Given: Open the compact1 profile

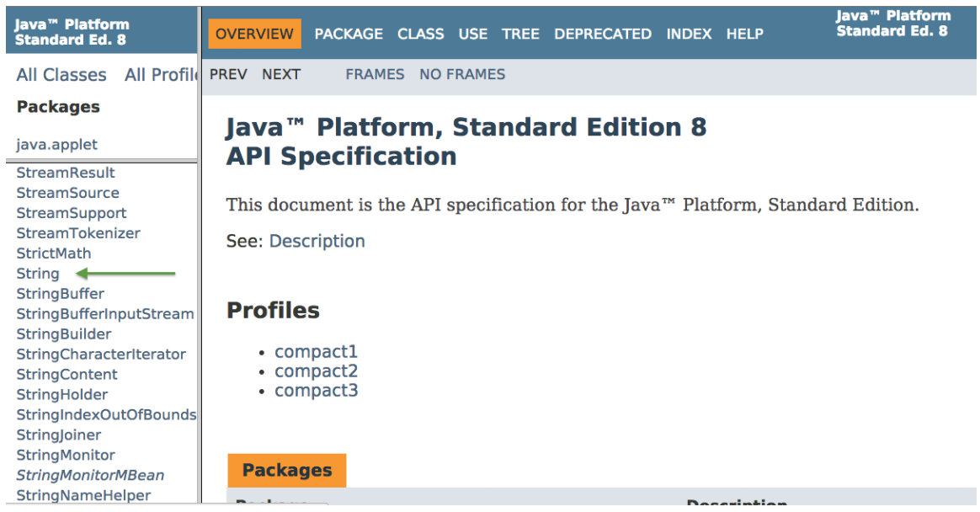Looking at the screenshot, I should point(316,352).
